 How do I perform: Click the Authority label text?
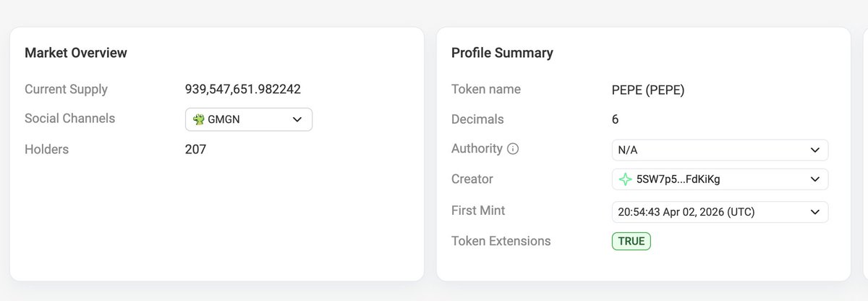point(477,148)
